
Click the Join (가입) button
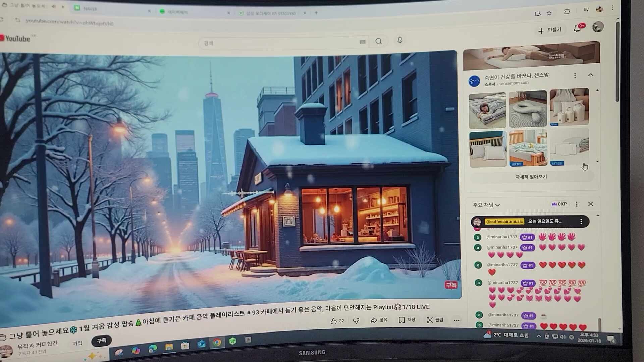pyautogui.click(x=78, y=343)
